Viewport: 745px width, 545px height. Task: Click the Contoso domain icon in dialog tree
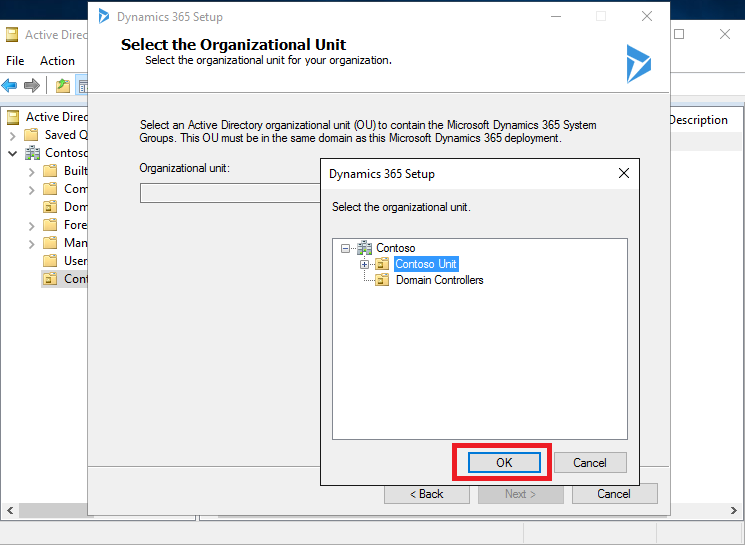coord(364,248)
